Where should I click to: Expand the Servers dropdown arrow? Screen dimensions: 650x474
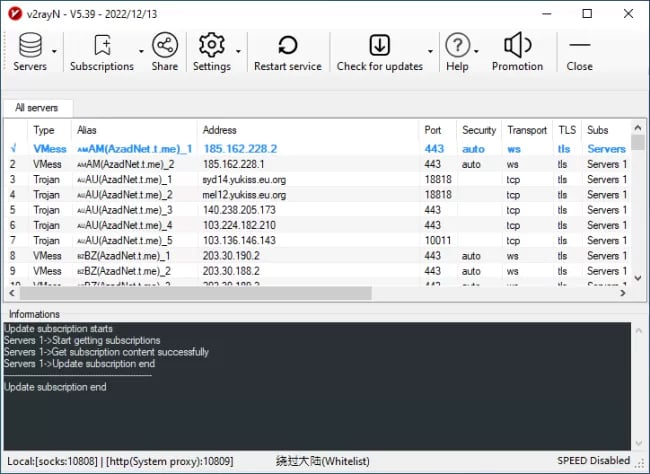pyautogui.click(x=54, y=51)
